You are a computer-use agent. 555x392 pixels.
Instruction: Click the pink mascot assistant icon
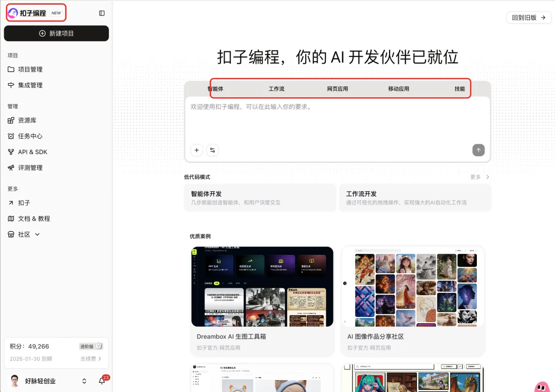click(542, 386)
